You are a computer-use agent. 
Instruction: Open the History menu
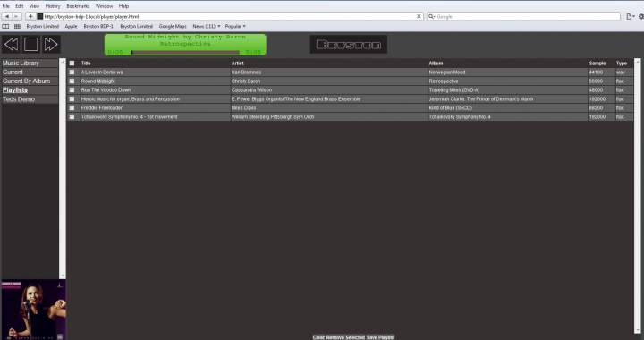tap(53, 6)
